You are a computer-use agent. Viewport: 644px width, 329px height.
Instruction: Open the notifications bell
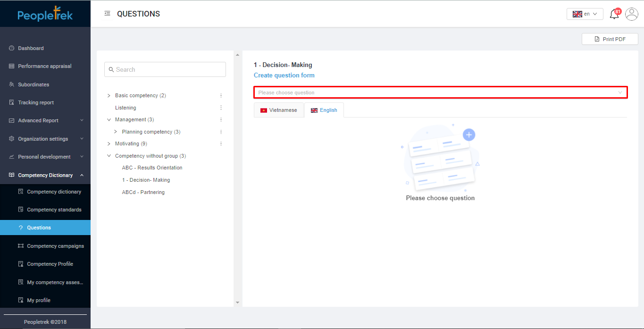[x=614, y=14]
